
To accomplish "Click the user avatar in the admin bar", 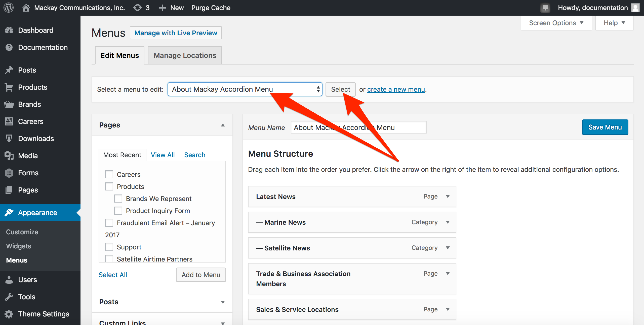I will (x=635, y=8).
